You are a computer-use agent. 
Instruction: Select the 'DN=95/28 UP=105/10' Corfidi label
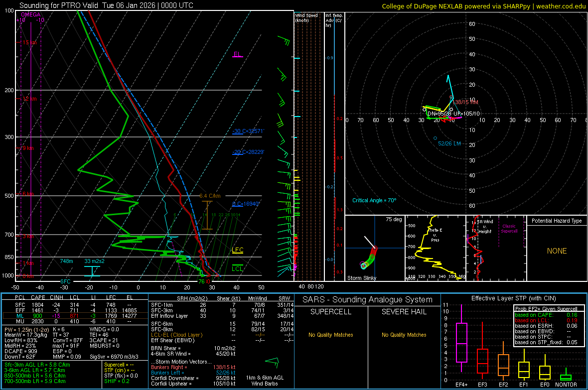click(453, 114)
